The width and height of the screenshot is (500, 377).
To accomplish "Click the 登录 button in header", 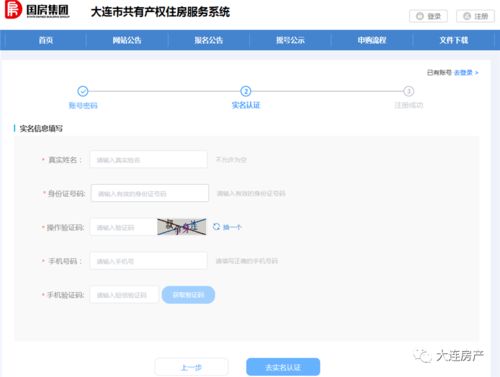I will click(x=428, y=16).
